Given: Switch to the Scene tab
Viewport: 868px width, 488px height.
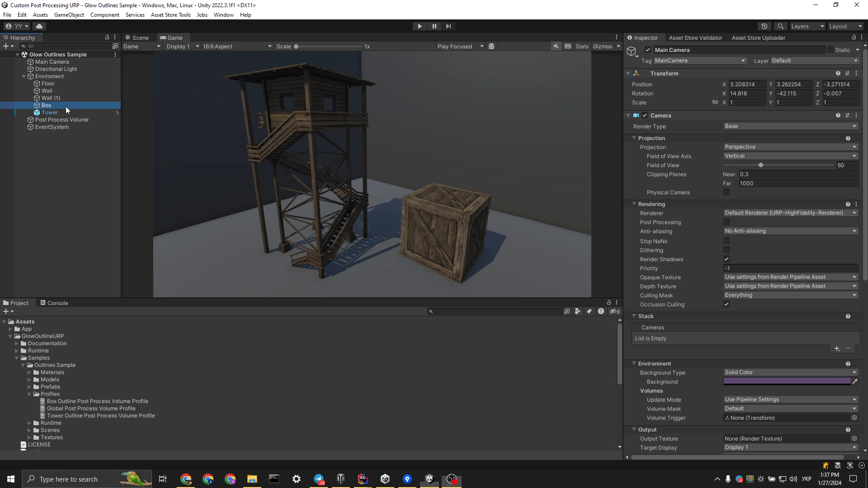Looking at the screenshot, I should 137,38.
